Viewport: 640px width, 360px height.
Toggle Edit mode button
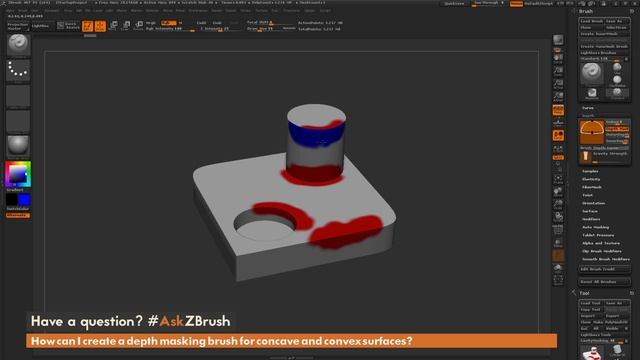click(87, 26)
